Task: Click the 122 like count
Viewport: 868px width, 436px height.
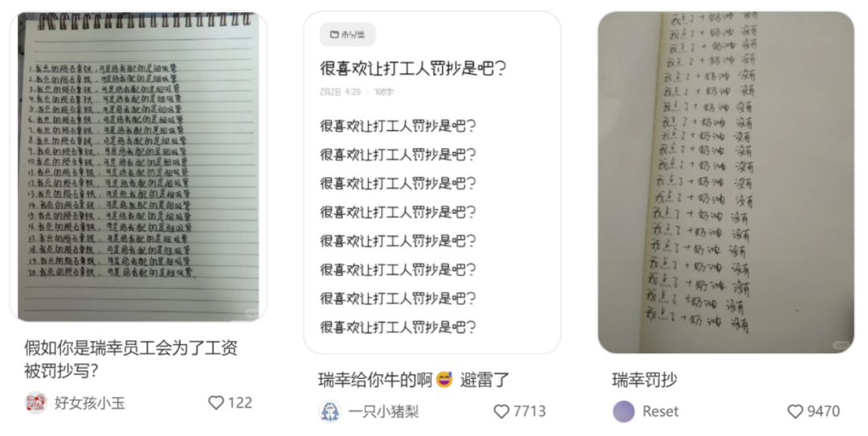Action: pos(240,403)
